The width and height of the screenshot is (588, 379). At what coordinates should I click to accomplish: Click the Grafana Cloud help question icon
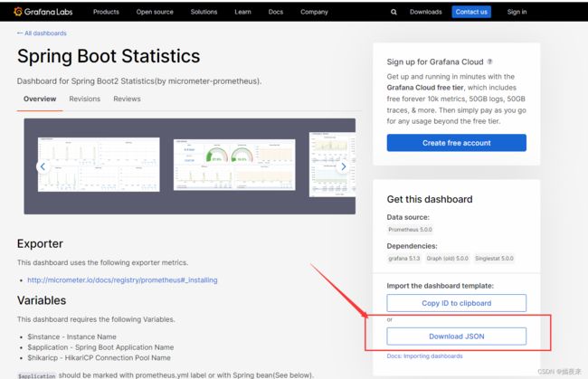pos(489,62)
